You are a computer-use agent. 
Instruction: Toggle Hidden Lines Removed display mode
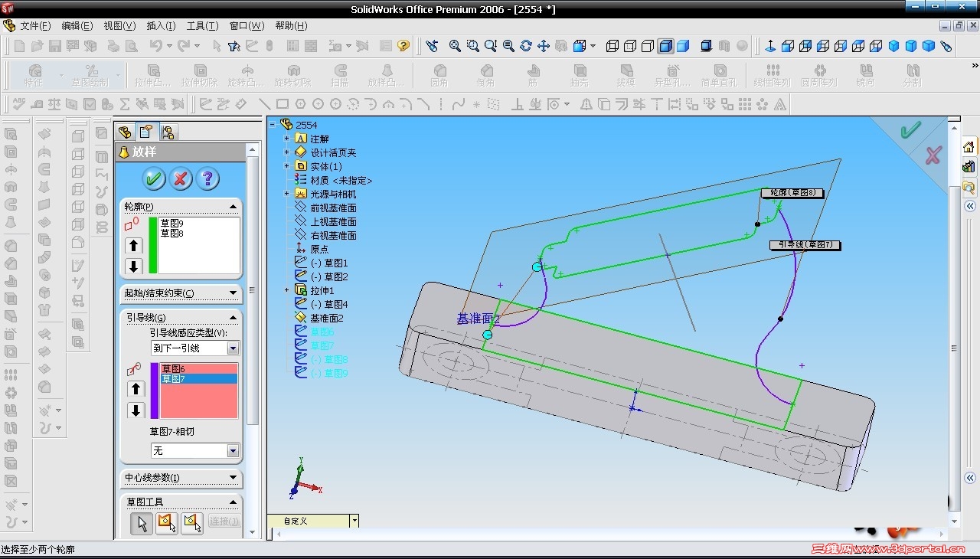[648, 46]
